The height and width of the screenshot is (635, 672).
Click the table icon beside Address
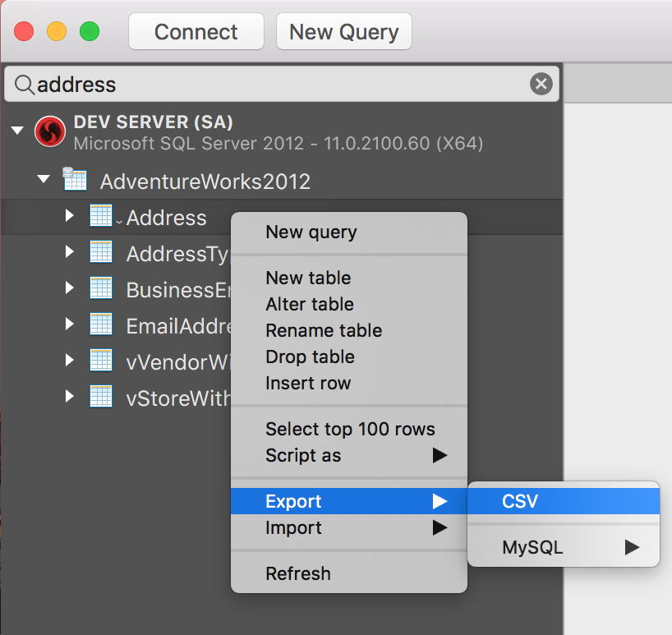(100, 217)
